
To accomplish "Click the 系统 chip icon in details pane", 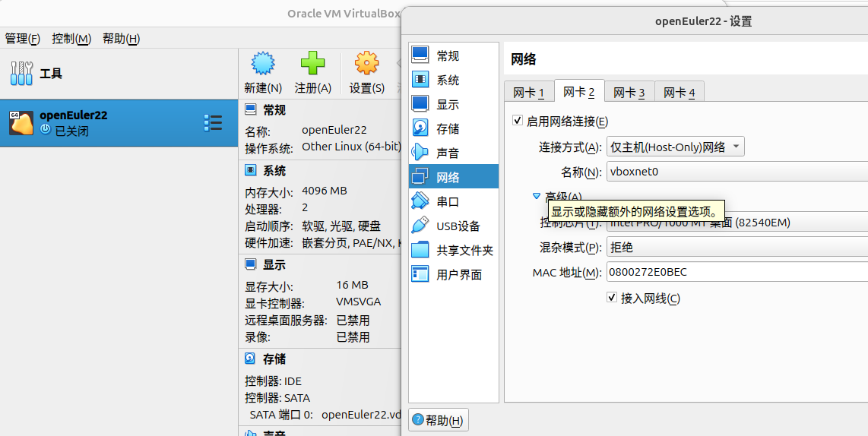I will pos(251,170).
